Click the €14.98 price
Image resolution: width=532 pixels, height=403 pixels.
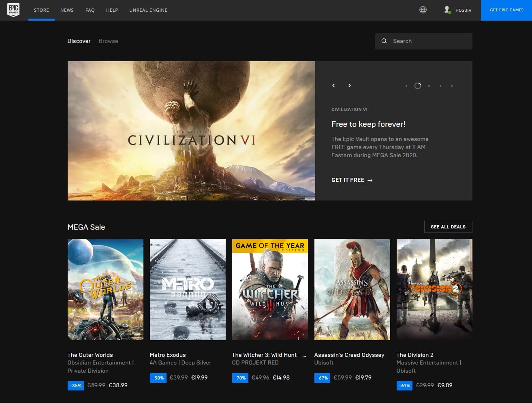pos(281,377)
